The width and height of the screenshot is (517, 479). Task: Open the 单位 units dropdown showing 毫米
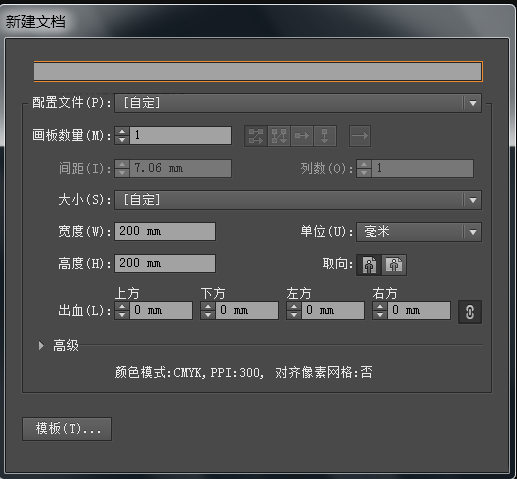[x=419, y=232]
